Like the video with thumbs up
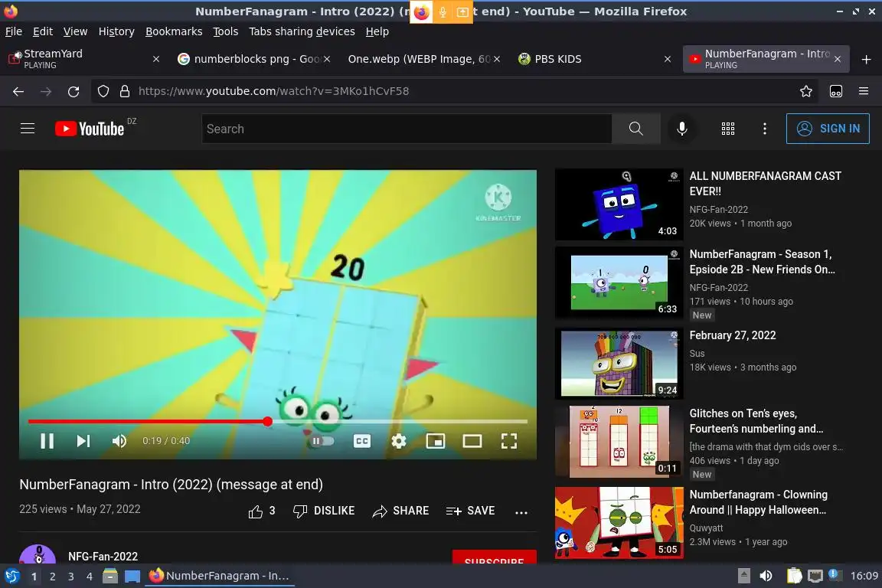This screenshot has height=588, width=882. [x=262, y=511]
